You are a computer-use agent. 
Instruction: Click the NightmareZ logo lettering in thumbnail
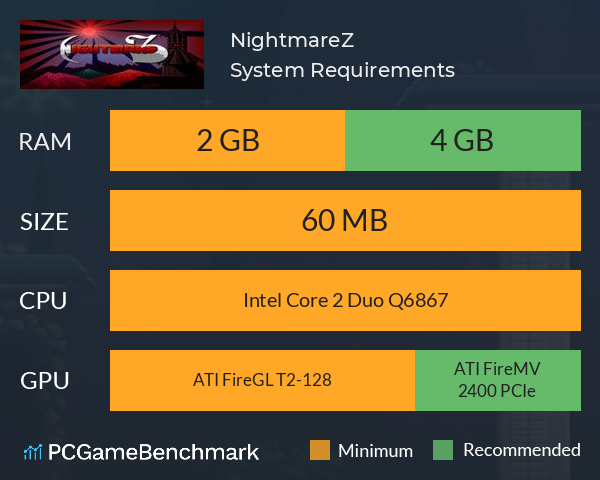tap(114, 49)
